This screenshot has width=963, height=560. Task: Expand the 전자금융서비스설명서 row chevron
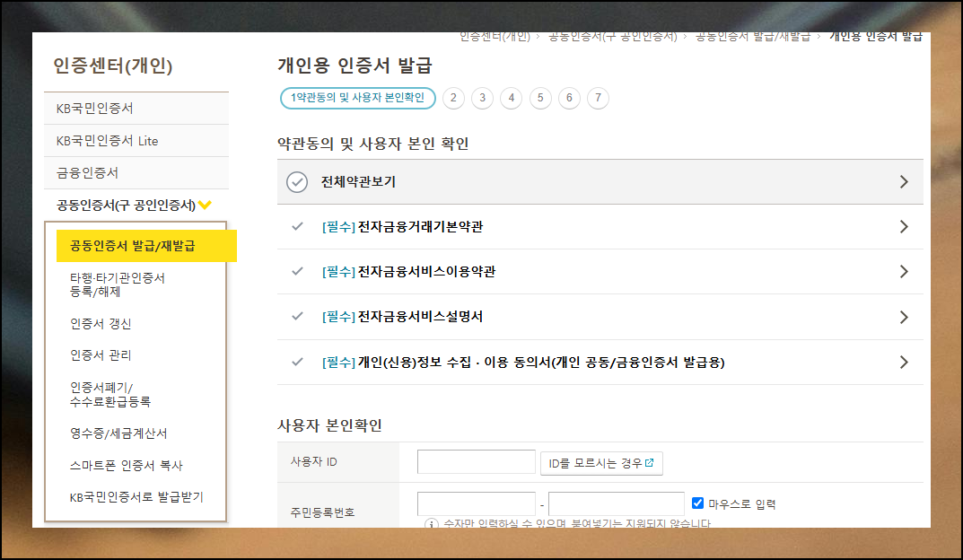coord(904,317)
